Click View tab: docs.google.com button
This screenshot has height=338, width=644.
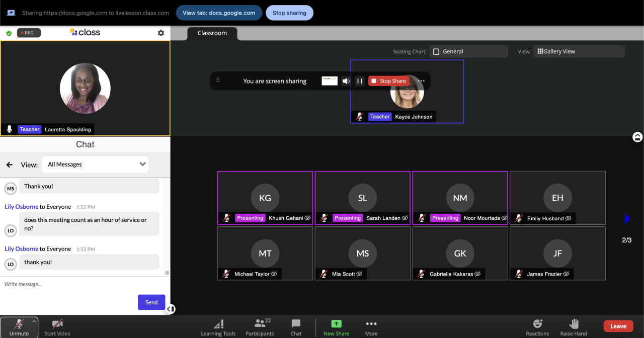click(x=219, y=13)
